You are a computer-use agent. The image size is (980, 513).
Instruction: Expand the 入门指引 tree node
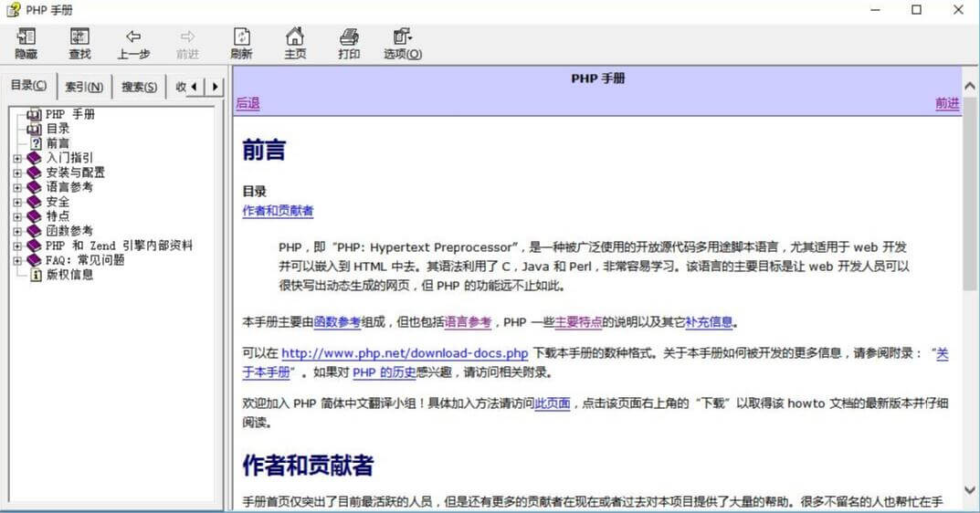[17, 158]
